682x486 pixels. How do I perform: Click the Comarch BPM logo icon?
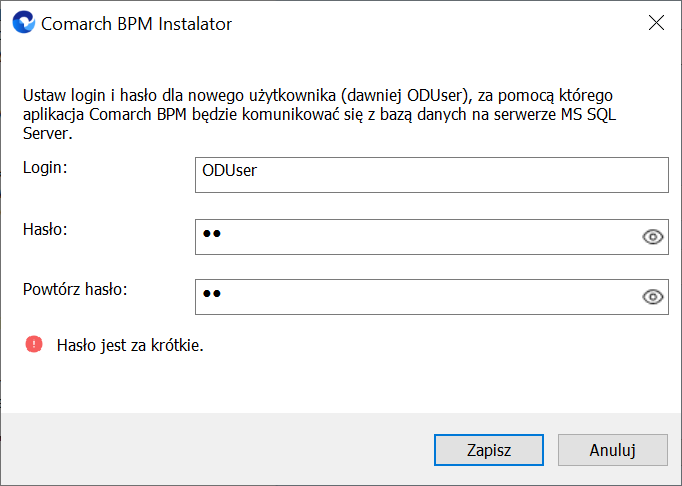[23, 23]
